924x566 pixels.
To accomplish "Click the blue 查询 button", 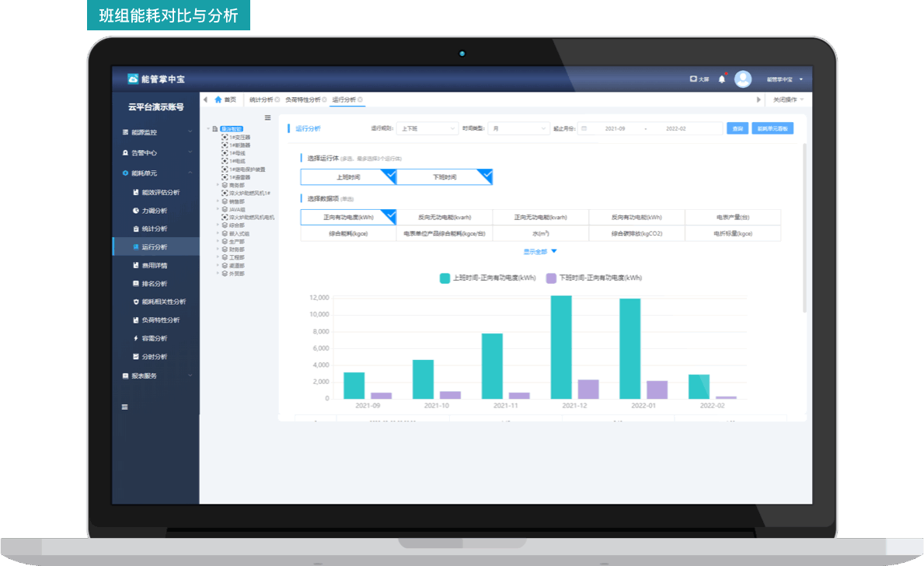I will pos(737,128).
